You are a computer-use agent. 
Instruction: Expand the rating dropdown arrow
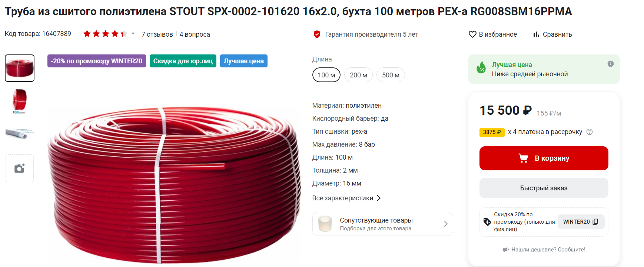133,34
